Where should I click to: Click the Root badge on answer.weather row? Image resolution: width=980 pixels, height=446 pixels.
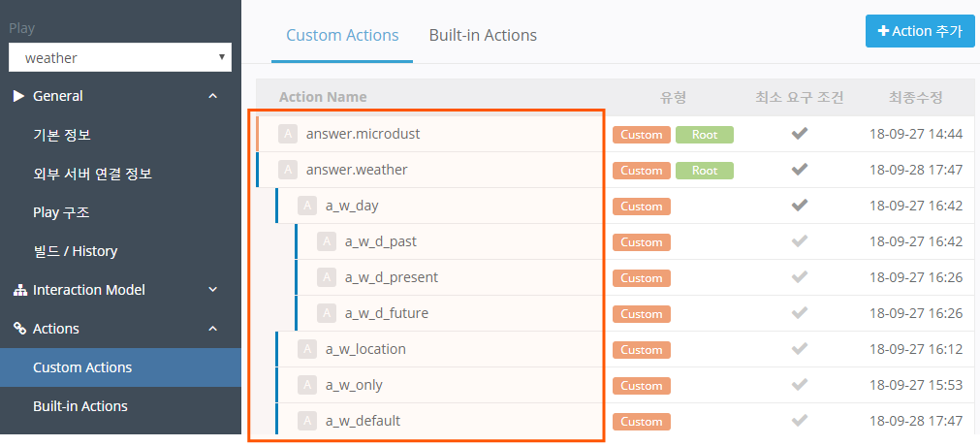click(x=705, y=171)
